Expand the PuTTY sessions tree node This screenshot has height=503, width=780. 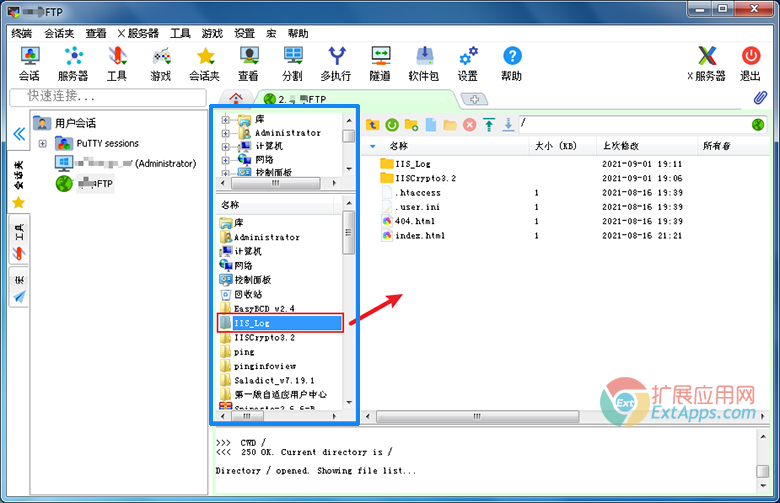coord(43,144)
